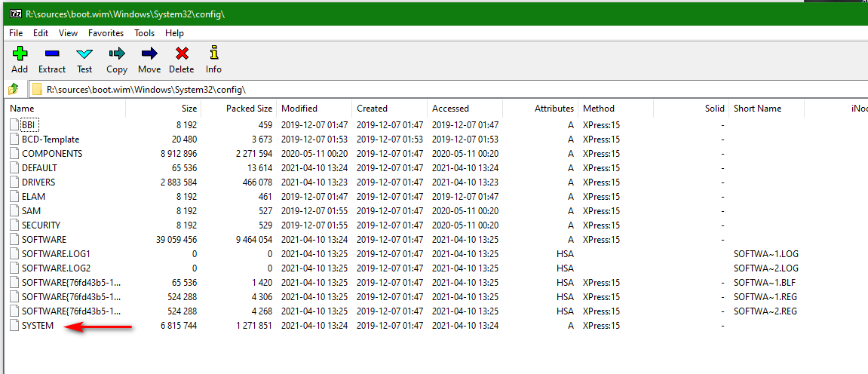Click the BCD-Template file name
Image resolution: width=868 pixels, height=374 pixels.
tap(51, 139)
